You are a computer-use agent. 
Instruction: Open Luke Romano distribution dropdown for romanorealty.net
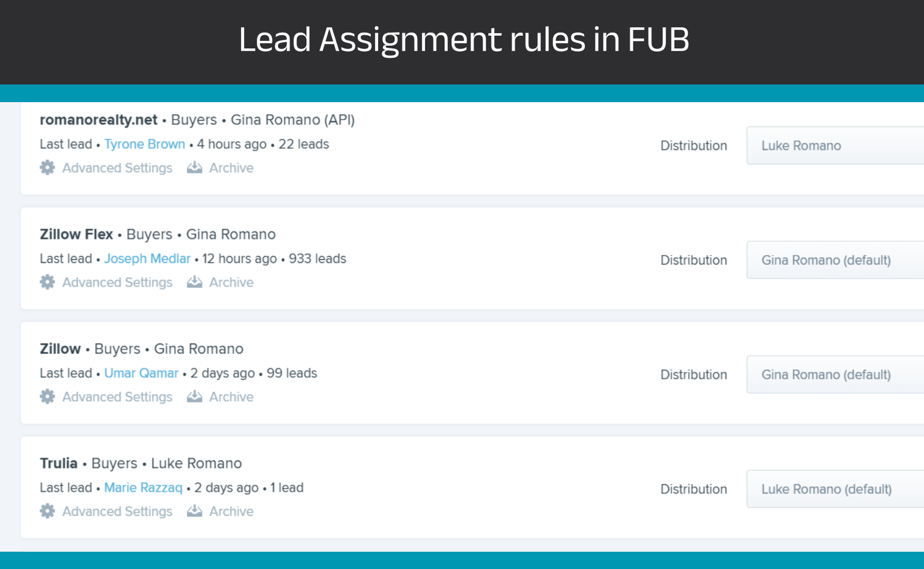coord(835,145)
